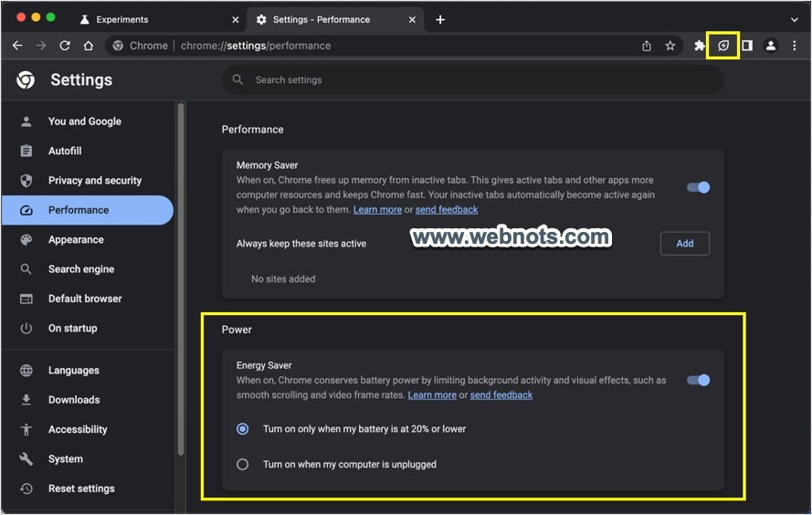Click the Search settings field
This screenshot has width=812, height=515.
(x=475, y=80)
